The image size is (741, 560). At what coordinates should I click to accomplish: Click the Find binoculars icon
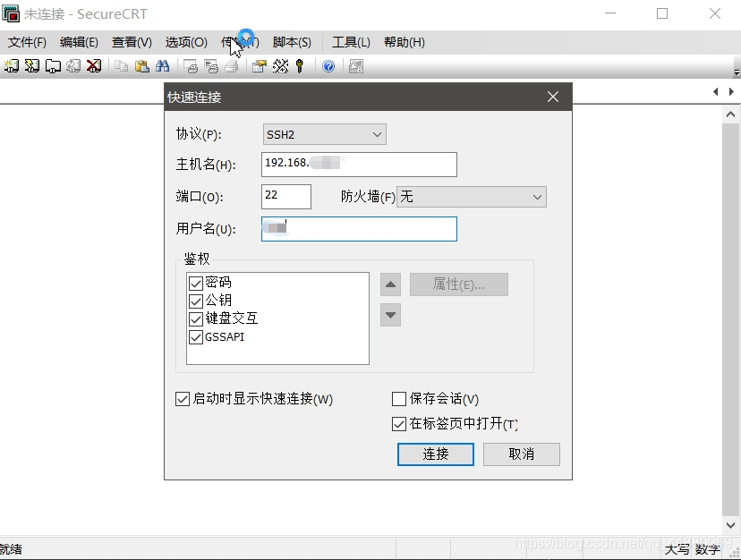pos(163,66)
